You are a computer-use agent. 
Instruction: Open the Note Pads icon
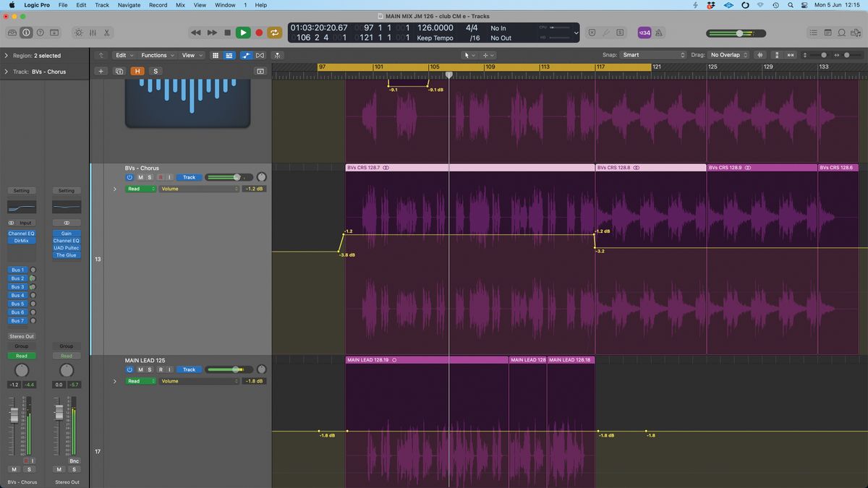[828, 33]
